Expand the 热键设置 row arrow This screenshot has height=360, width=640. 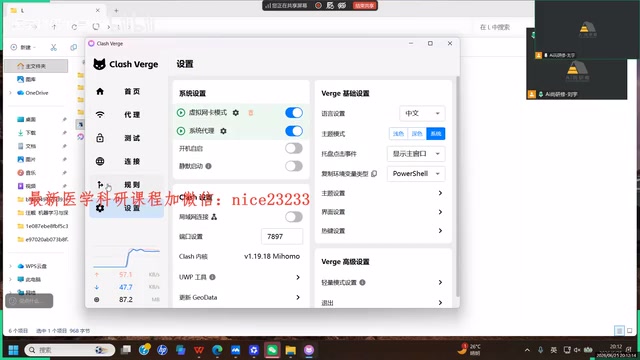pos(440,231)
